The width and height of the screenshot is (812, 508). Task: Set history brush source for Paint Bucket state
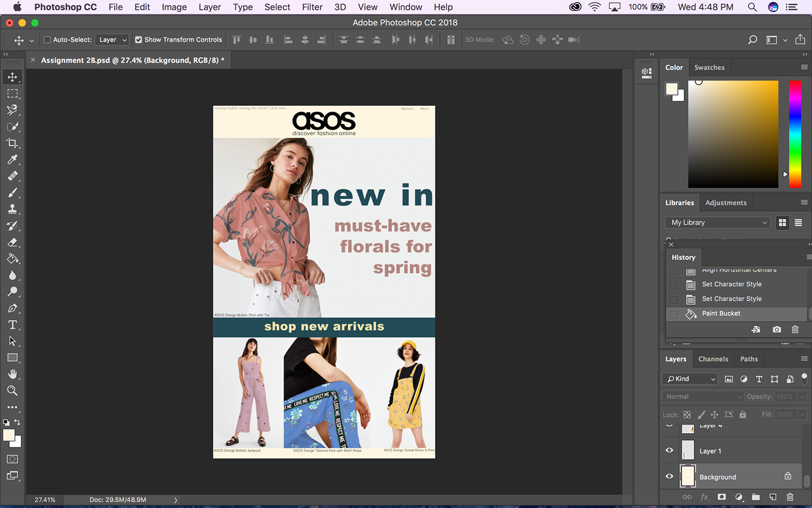tap(673, 314)
